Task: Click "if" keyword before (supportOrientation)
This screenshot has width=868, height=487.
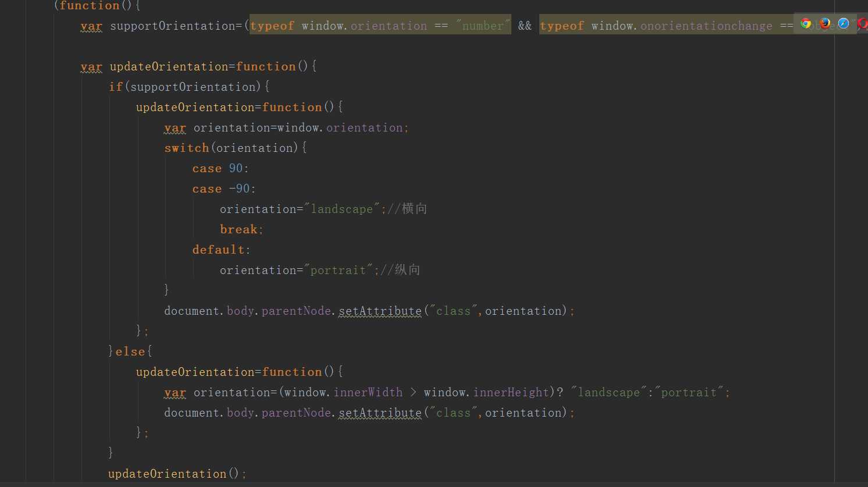Action: (116, 87)
